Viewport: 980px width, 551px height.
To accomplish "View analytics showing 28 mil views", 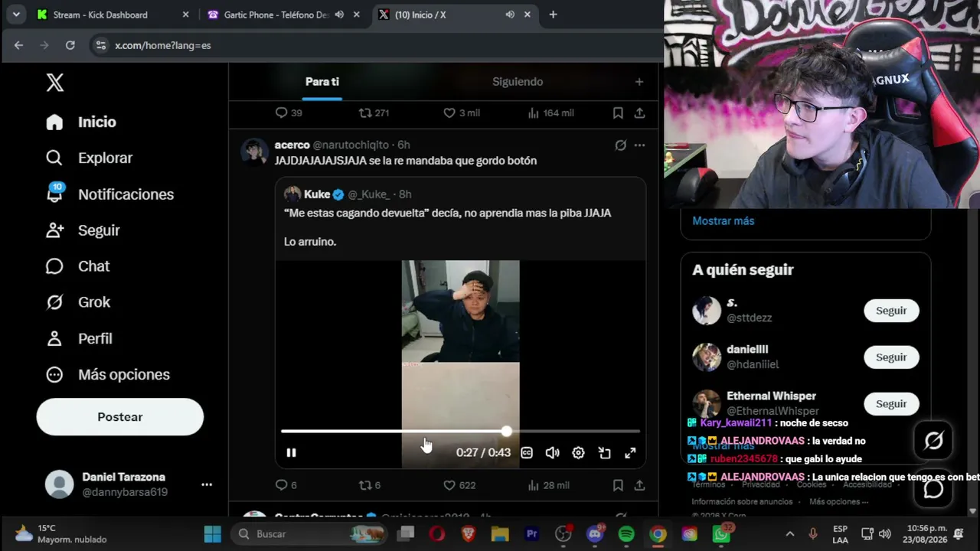I will [549, 485].
